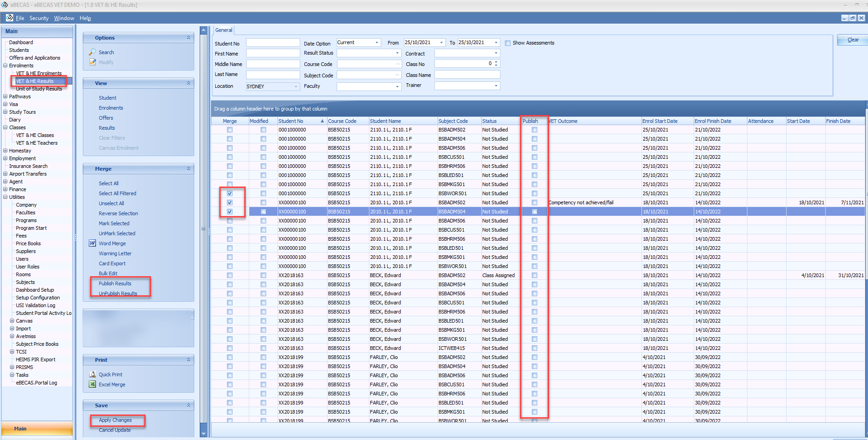Click the Publish Results link
Viewport: 868px width, 440px height.
(115, 283)
